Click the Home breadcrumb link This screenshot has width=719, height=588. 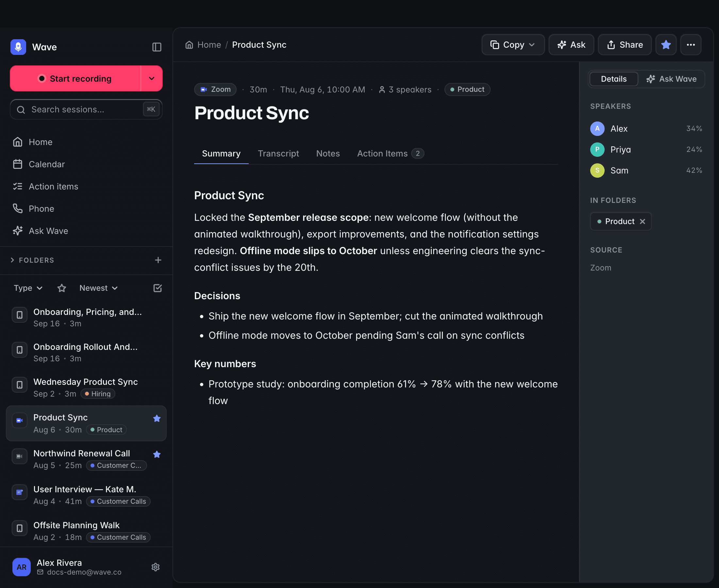tap(203, 45)
